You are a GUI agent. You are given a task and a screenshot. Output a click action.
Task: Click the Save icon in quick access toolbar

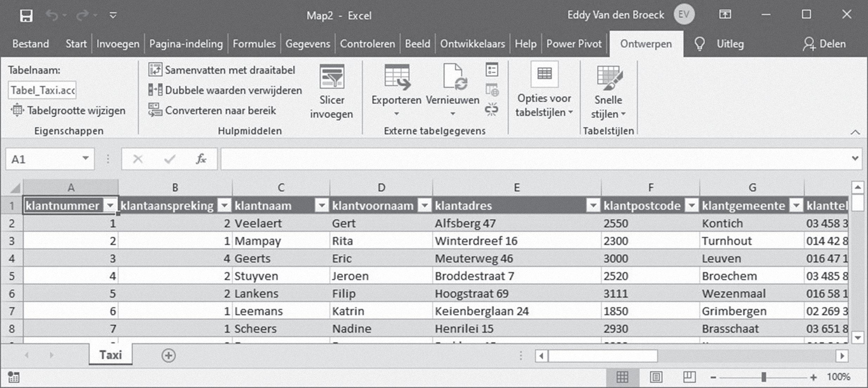coord(26,15)
